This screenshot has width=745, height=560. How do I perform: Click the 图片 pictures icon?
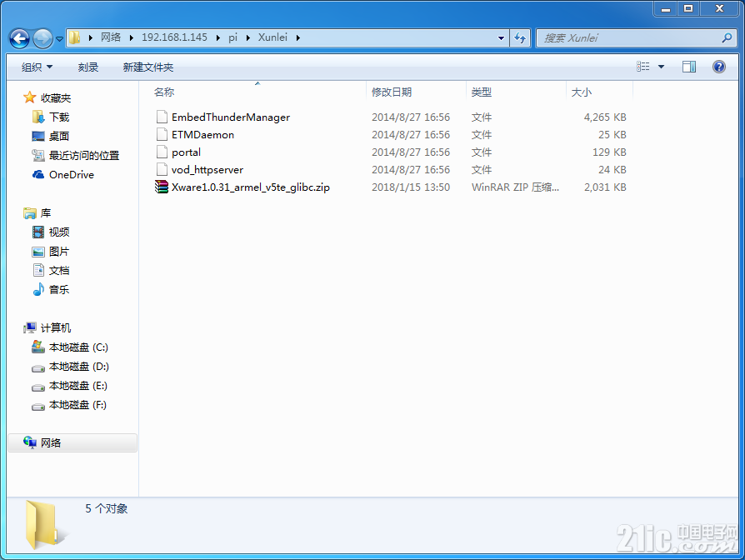point(38,252)
